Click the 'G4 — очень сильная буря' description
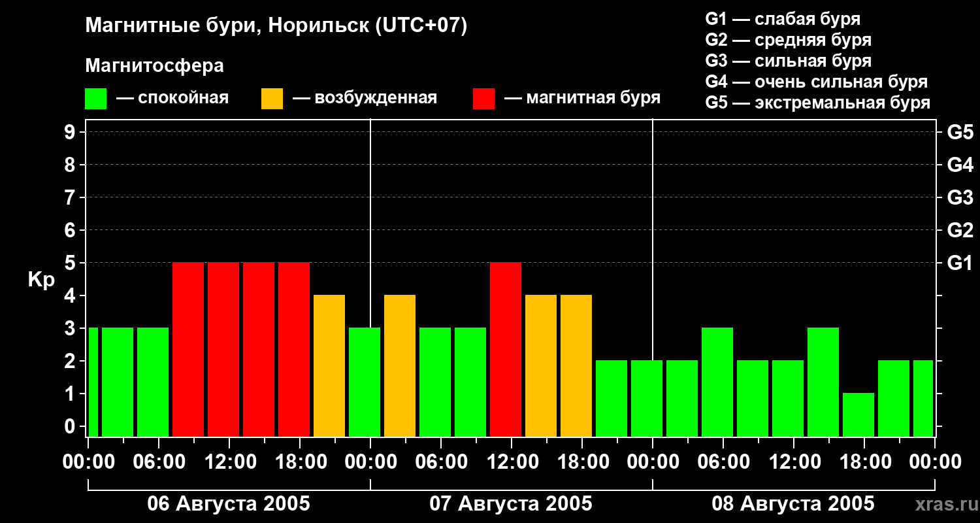980x523 pixels. click(x=816, y=82)
